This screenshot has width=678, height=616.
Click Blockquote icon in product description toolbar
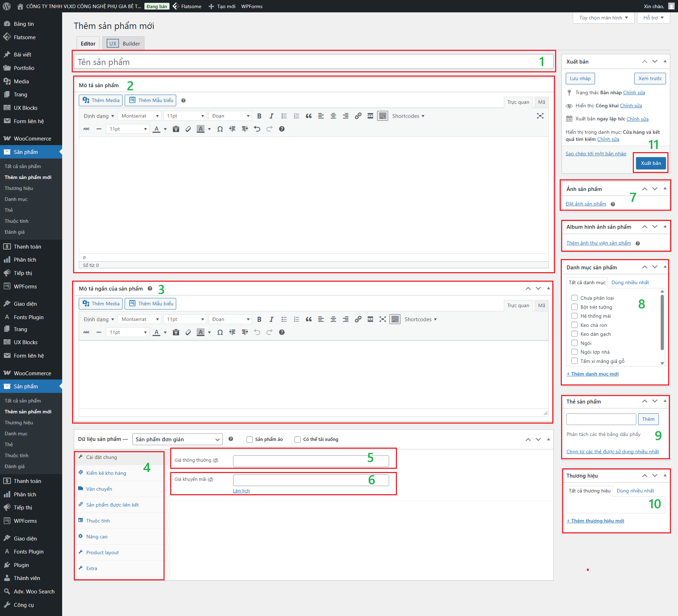point(309,116)
